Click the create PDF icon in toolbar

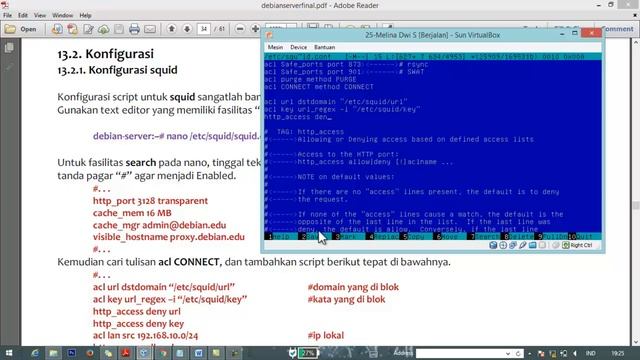pos(73,29)
